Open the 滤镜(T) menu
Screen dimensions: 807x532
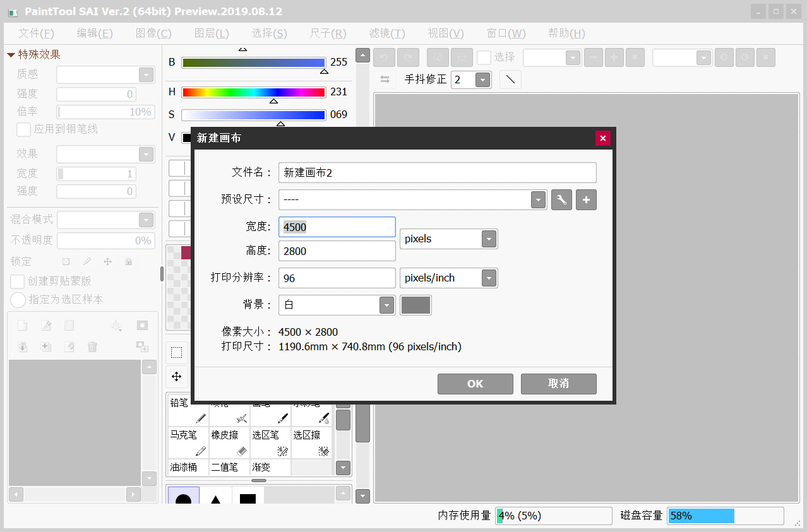click(387, 33)
